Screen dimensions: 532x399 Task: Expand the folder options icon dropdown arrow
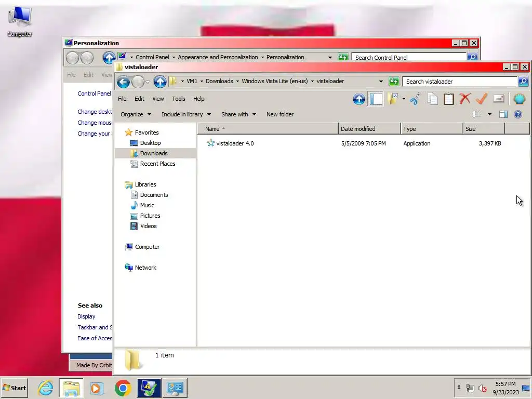click(x=404, y=99)
